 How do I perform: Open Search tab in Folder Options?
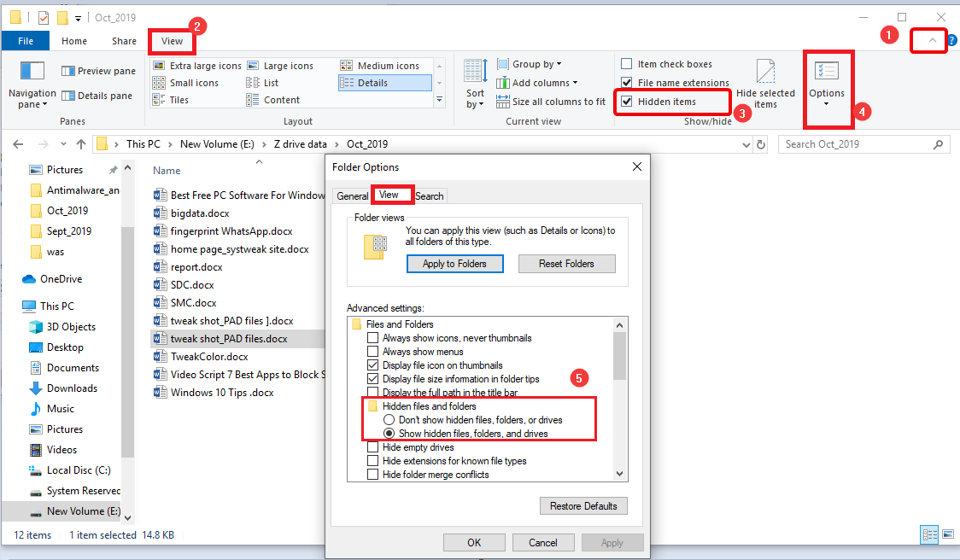pyautogui.click(x=430, y=195)
